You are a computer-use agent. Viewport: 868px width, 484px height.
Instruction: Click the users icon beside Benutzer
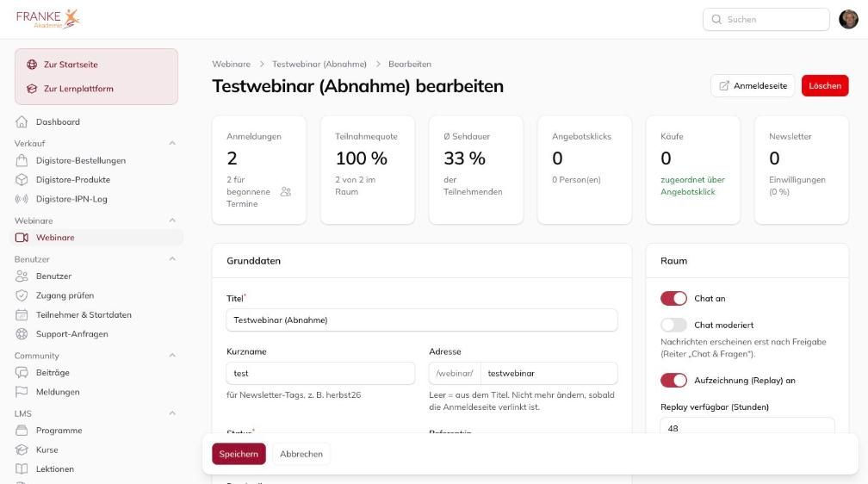pyautogui.click(x=22, y=276)
